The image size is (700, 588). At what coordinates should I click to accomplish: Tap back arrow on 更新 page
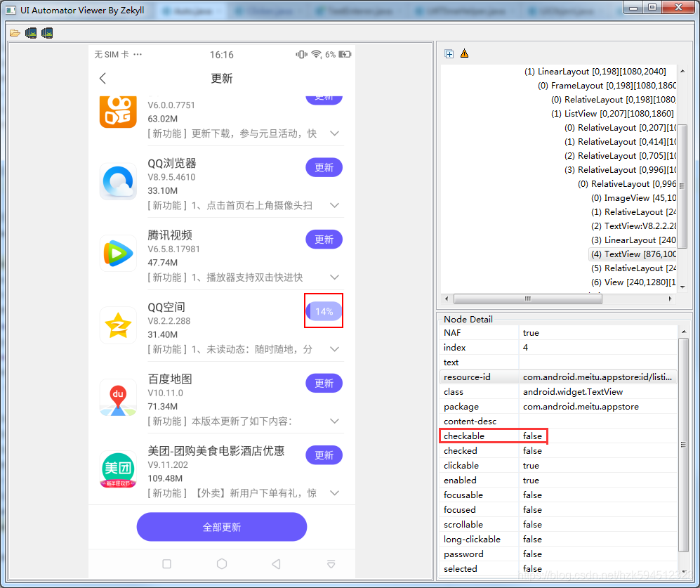[x=103, y=79]
